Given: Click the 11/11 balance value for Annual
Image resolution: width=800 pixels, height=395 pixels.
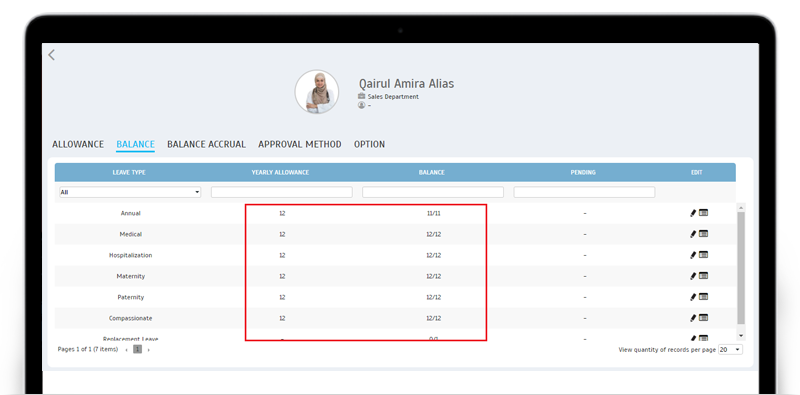Looking at the screenshot, I should click(434, 213).
